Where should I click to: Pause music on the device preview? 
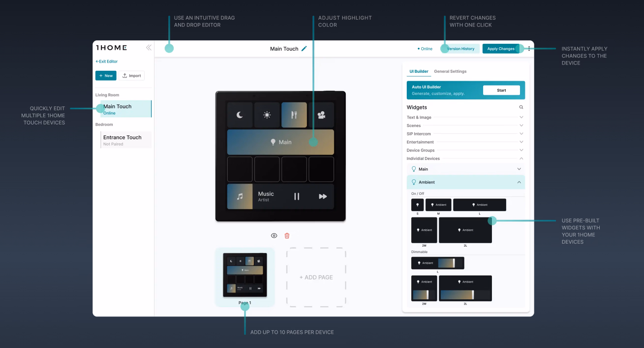pyautogui.click(x=297, y=196)
